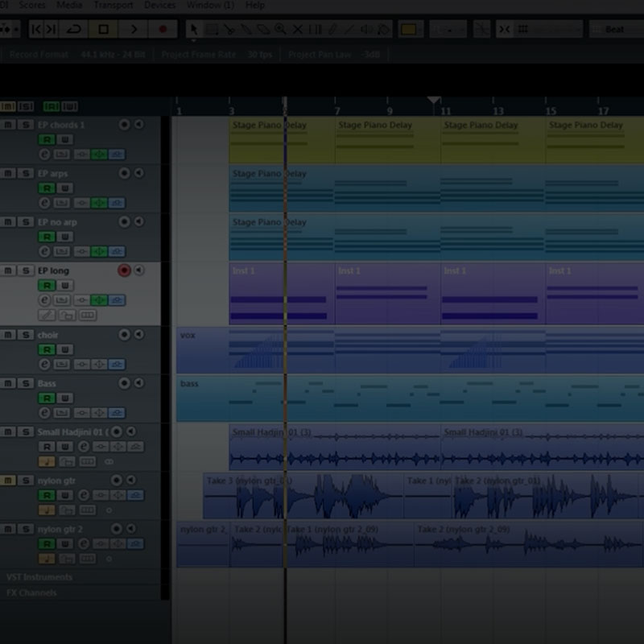Start playback with Play button

point(134,30)
